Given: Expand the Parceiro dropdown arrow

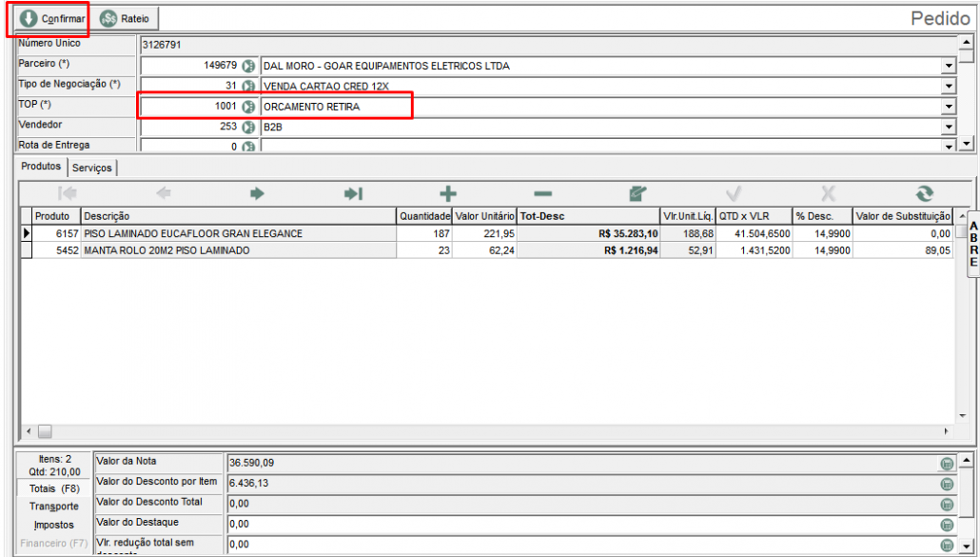Looking at the screenshot, I should 948,66.
